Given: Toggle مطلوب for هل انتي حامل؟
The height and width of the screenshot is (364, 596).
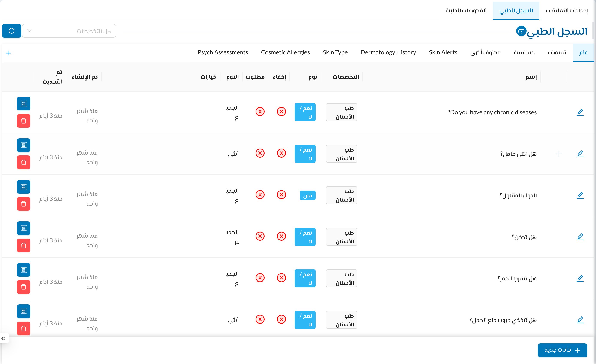Looking at the screenshot, I should click(260, 153).
